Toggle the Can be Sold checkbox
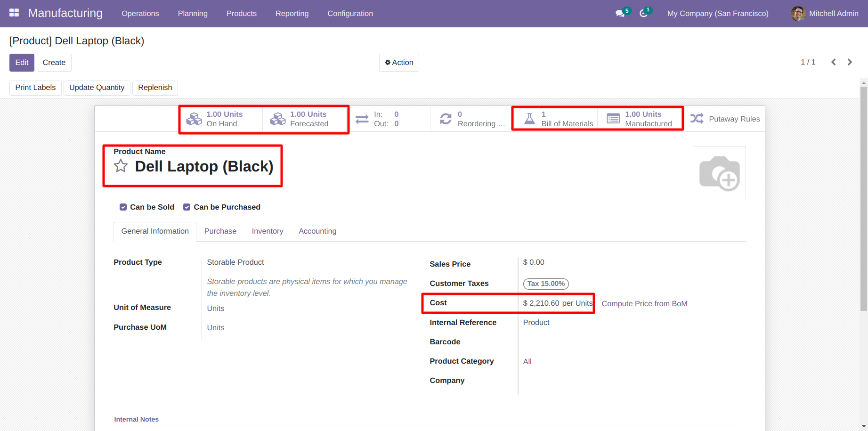This screenshot has width=868, height=431. click(123, 207)
